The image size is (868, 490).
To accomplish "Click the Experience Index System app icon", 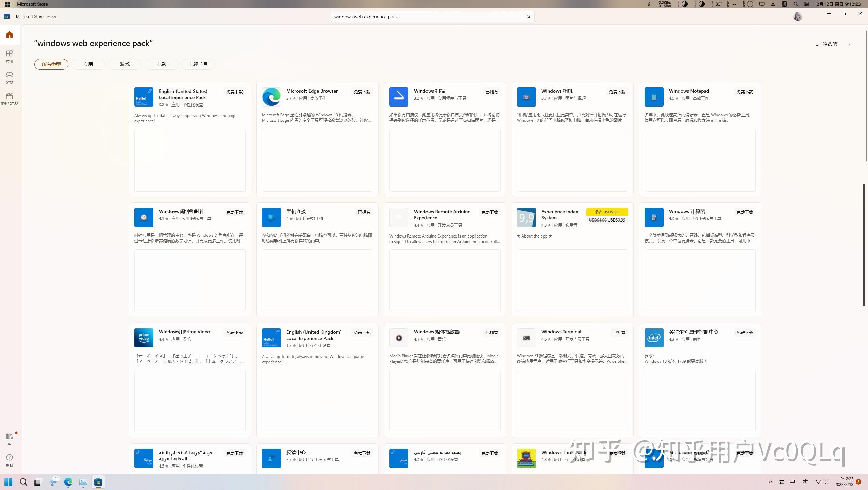I will click(x=526, y=217).
